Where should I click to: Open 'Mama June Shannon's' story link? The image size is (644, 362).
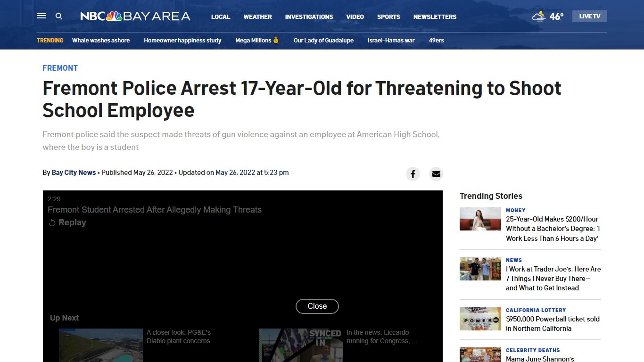point(540,359)
